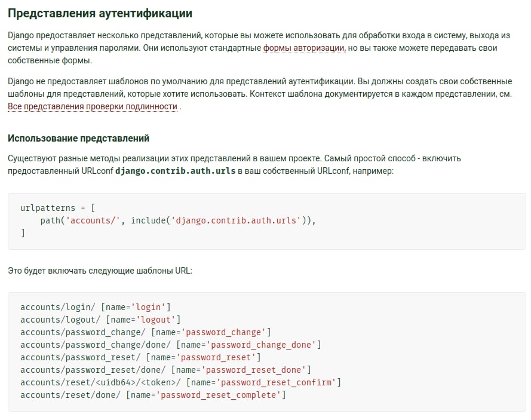Click line 'accounts/login/ [name='login']'
531x420 pixels.
pos(96,307)
